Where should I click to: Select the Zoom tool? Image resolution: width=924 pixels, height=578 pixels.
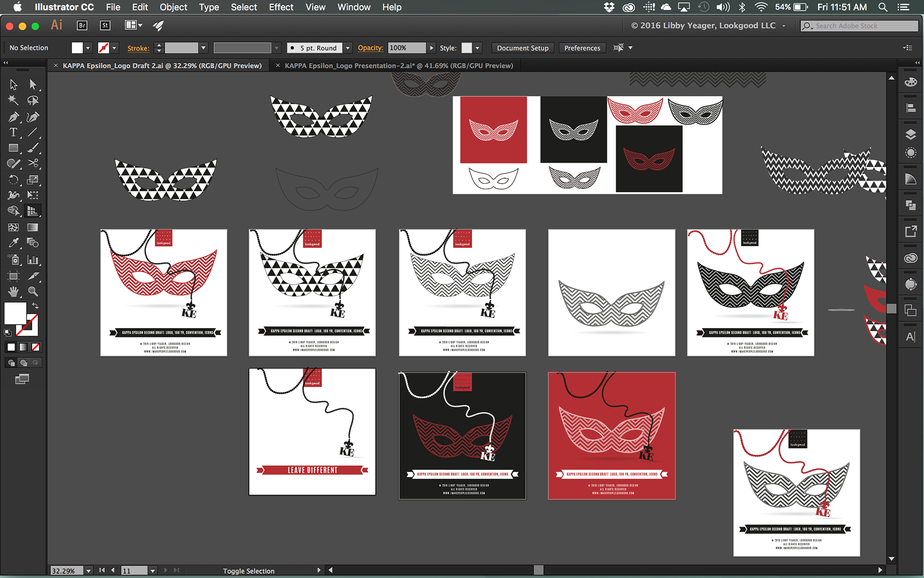tap(33, 291)
